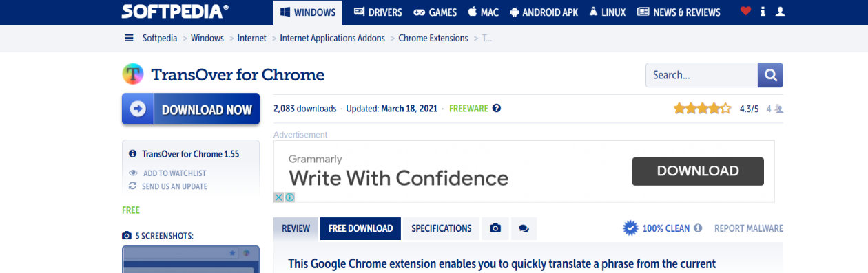
Task: Click the 100% clean info icon
Action: pos(698,228)
